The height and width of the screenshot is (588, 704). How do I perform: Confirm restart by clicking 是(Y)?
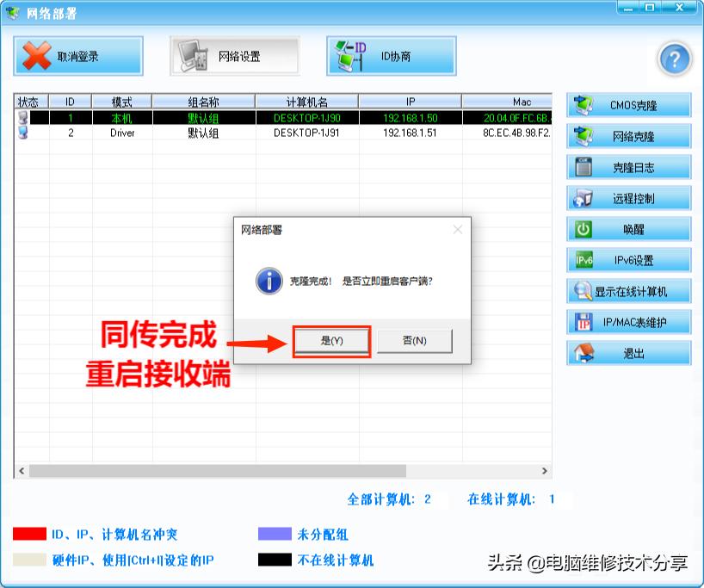[x=331, y=341]
